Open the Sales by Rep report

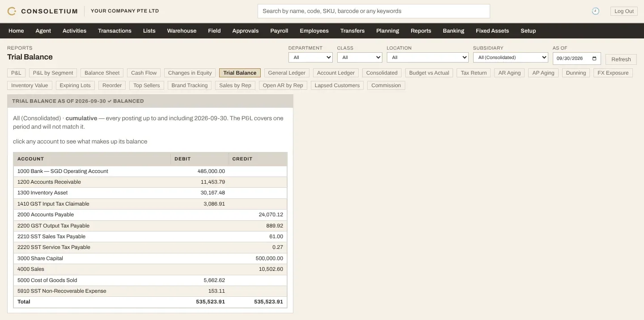click(235, 85)
